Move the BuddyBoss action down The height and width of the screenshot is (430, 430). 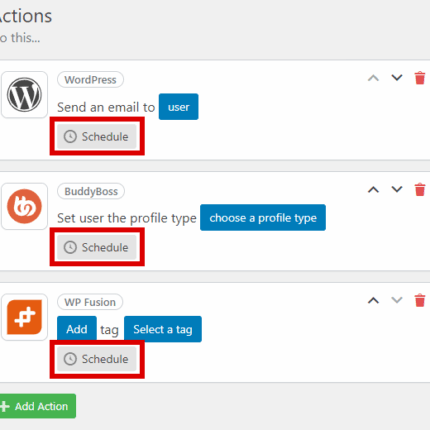click(x=397, y=189)
